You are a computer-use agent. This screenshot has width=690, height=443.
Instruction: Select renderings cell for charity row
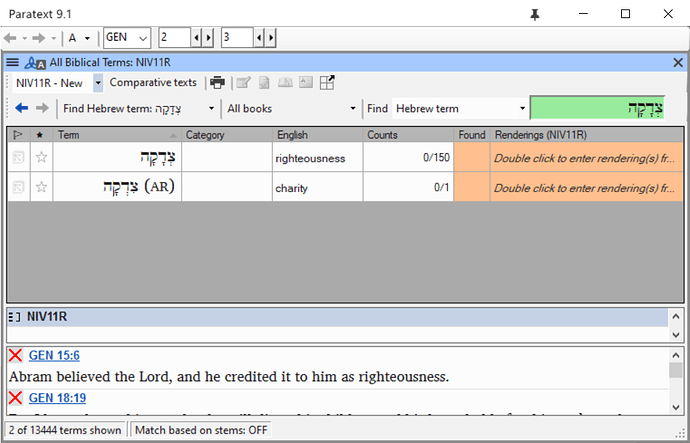[x=587, y=187]
